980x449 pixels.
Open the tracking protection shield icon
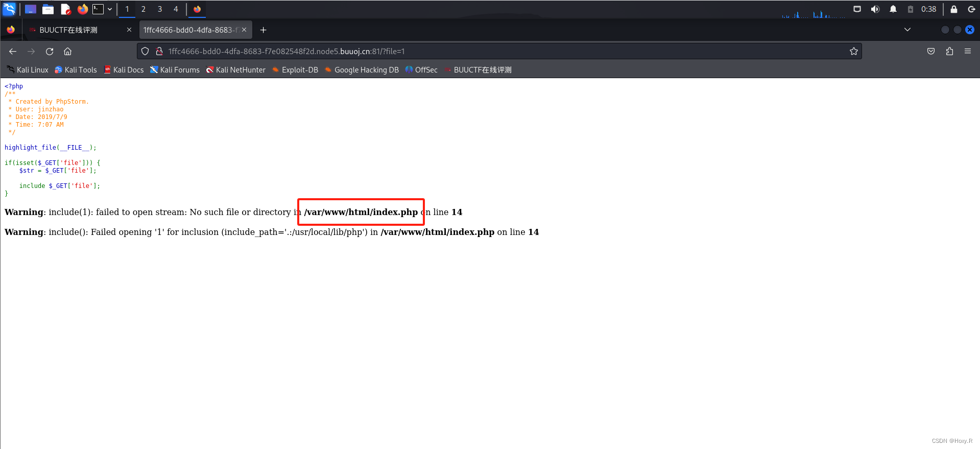(145, 52)
